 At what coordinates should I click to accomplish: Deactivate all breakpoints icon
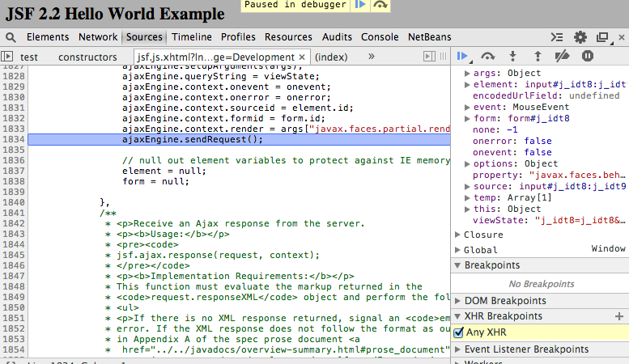click(562, 56)
